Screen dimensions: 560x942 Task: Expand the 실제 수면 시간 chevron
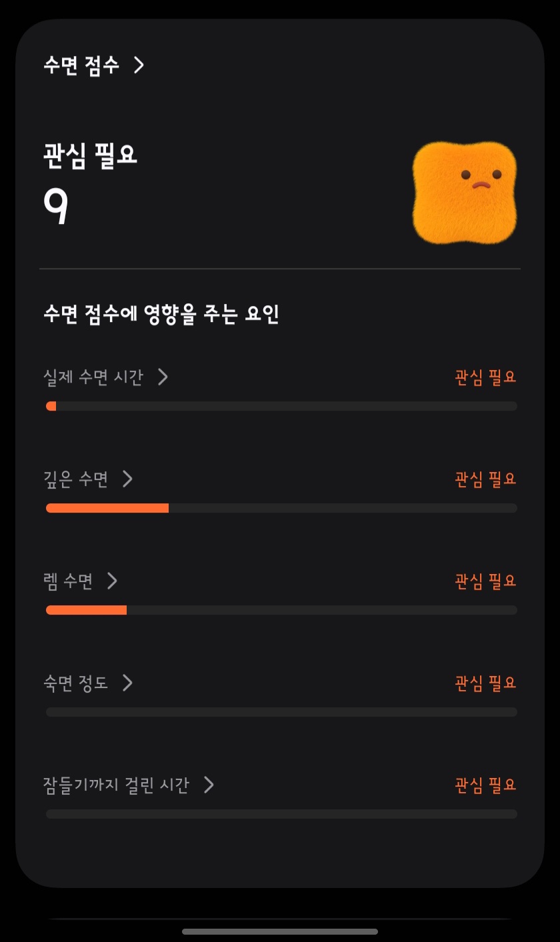click(x=163, y=377)
